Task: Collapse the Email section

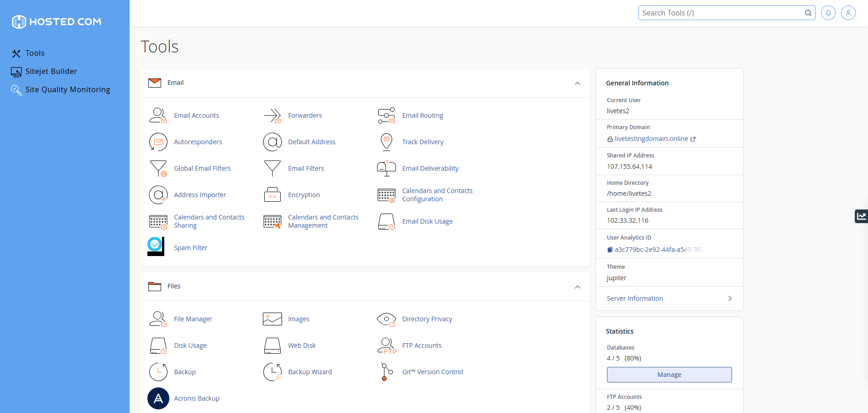Action: 577,84
